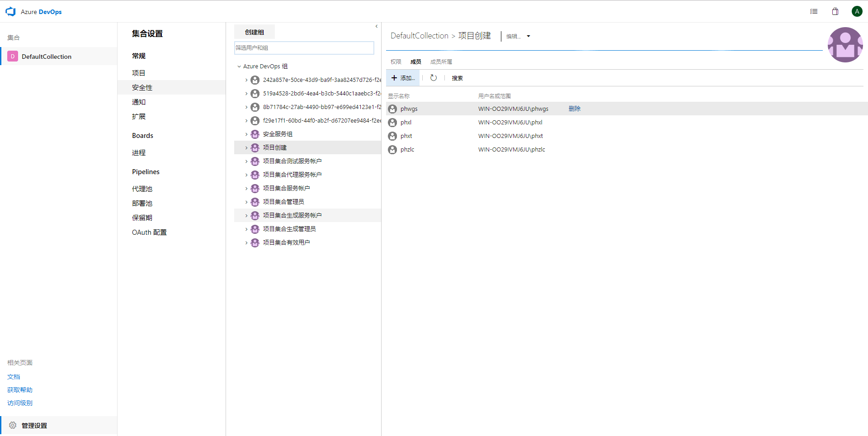Switch to the 成员所属 tab
The width and height of the screenshot is (868, 436).
(441, 62)
